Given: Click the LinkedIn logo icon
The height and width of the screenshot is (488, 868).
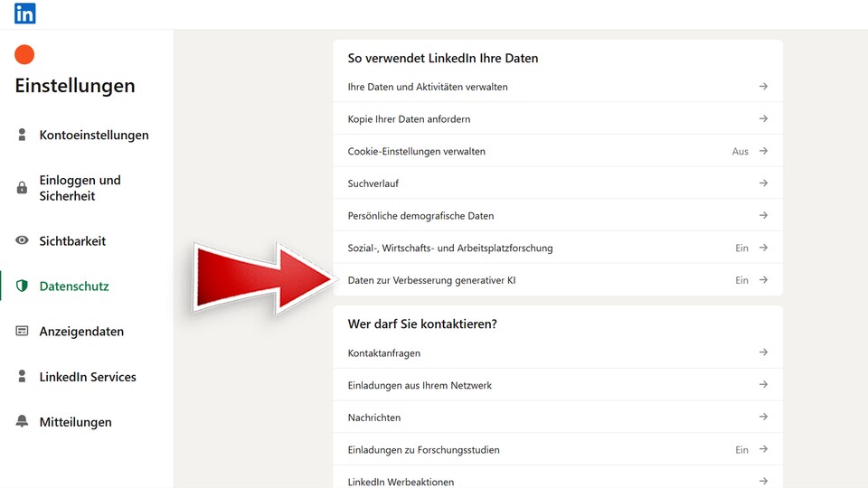Looking at the screenshot, I should 25,14.
